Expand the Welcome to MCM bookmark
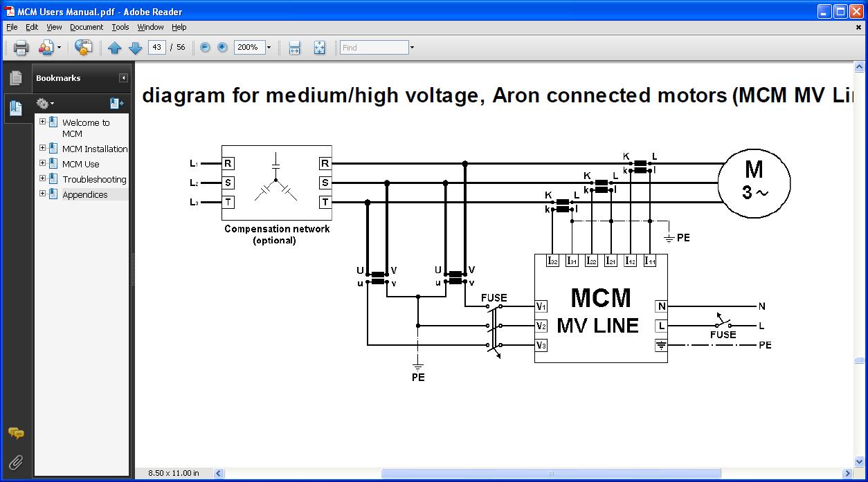868x482 pixels. [x=42, y=122]
